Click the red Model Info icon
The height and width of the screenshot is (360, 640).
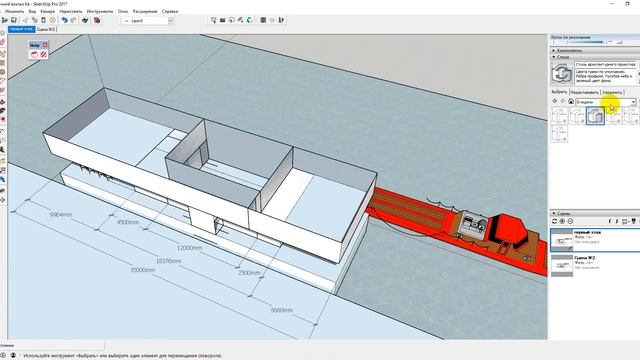tap(97, 20)
